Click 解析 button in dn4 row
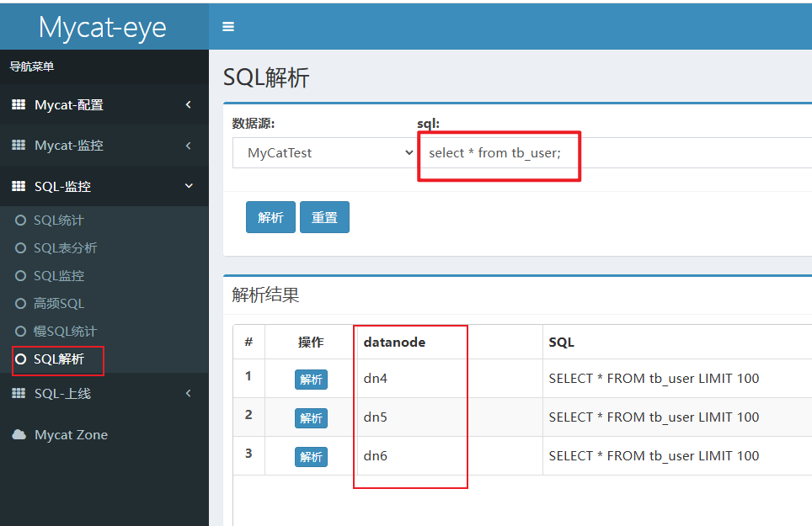Viewport: 812px width, 526px height. pyautogui.click(x=311, y=380)
